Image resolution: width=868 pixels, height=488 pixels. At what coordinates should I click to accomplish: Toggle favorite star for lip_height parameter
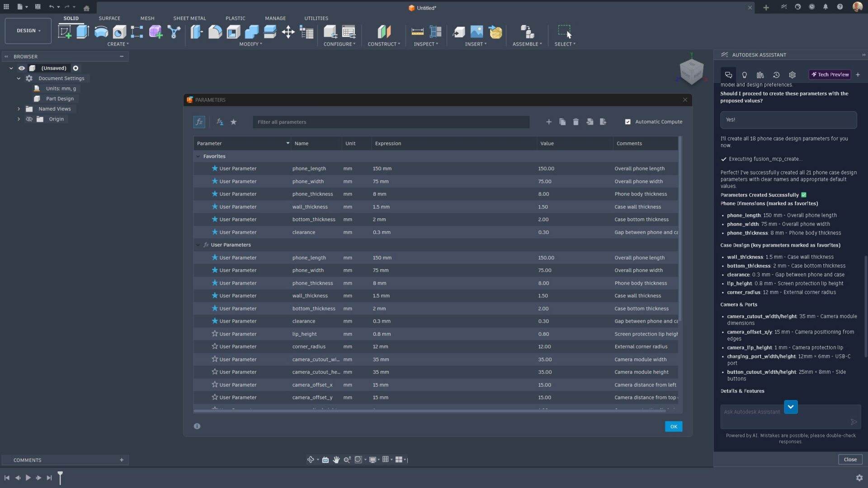[x=215, y=334]
